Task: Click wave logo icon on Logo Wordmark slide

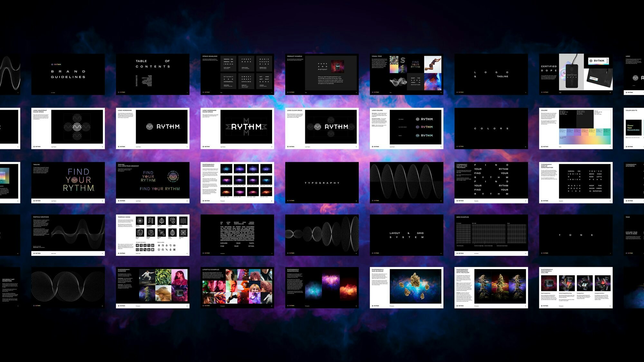Action: coord(150,126)
